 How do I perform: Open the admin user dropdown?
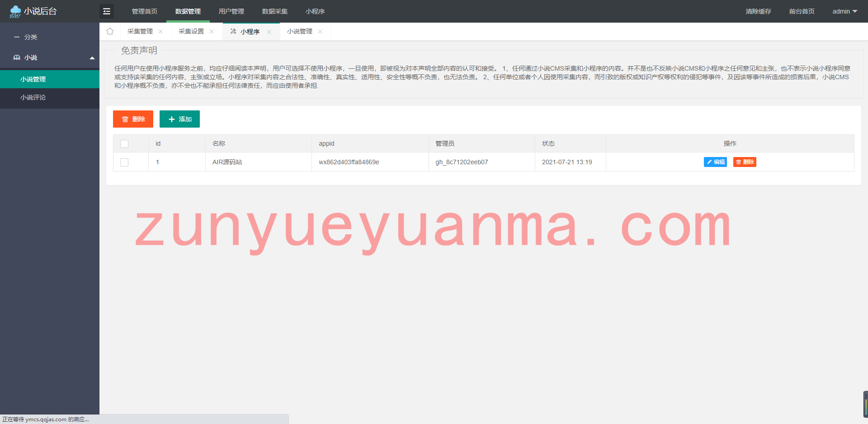pos(844,11)
